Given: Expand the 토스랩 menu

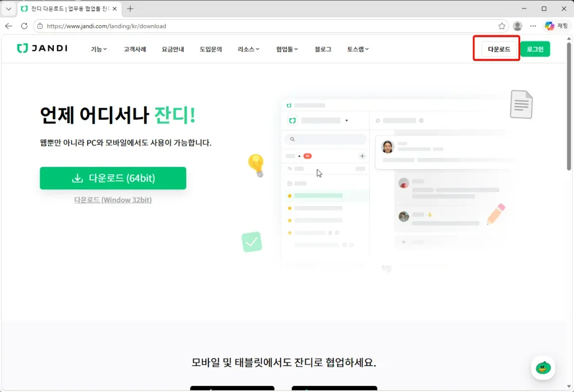Looking at the screenshot, I should [358, 49].
